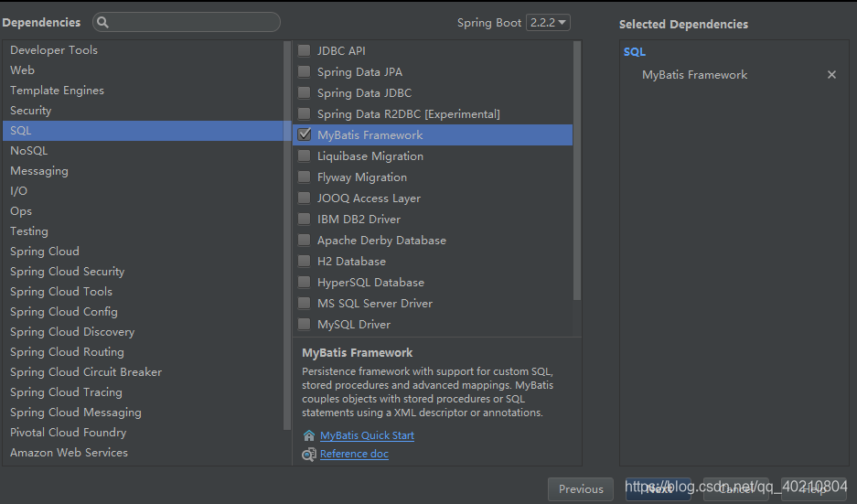Select the Developer Tools category

[144, 49]
